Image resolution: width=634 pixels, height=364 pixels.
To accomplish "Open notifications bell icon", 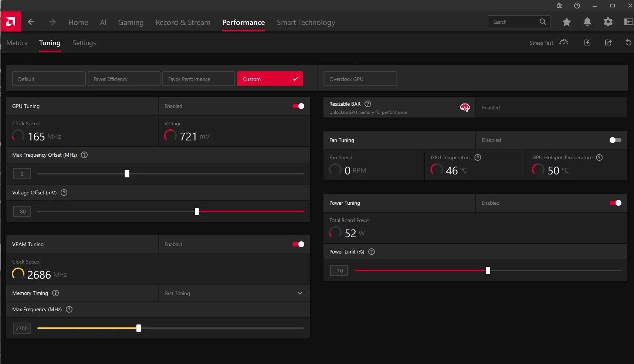I will 587,22.
